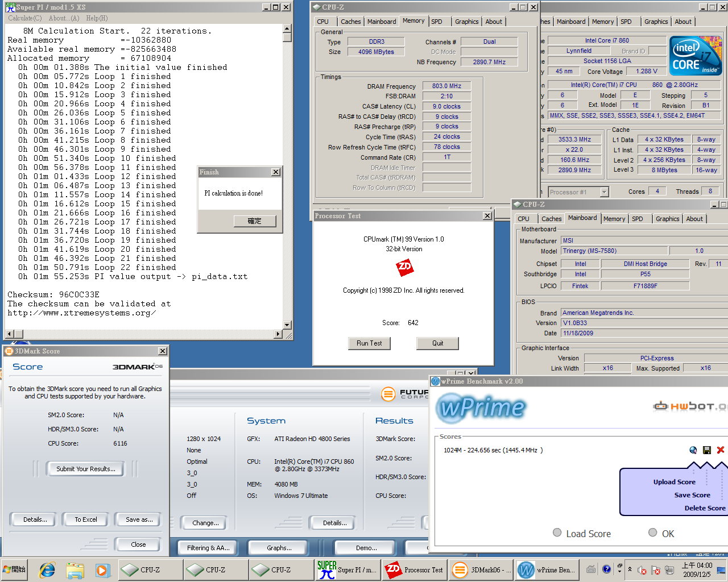Click the show desktop icon beside clock
The image size is (728, 582).
click(x=721, y=569)
